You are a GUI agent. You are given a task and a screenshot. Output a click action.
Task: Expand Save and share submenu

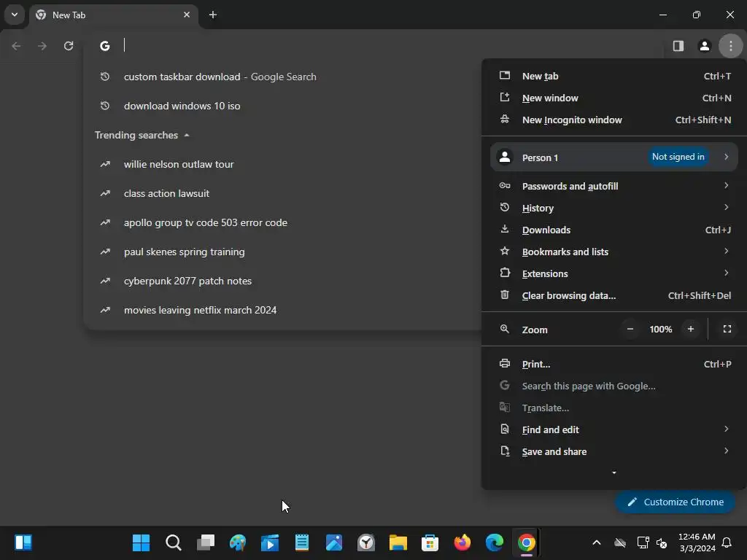(x=614, y=452)
